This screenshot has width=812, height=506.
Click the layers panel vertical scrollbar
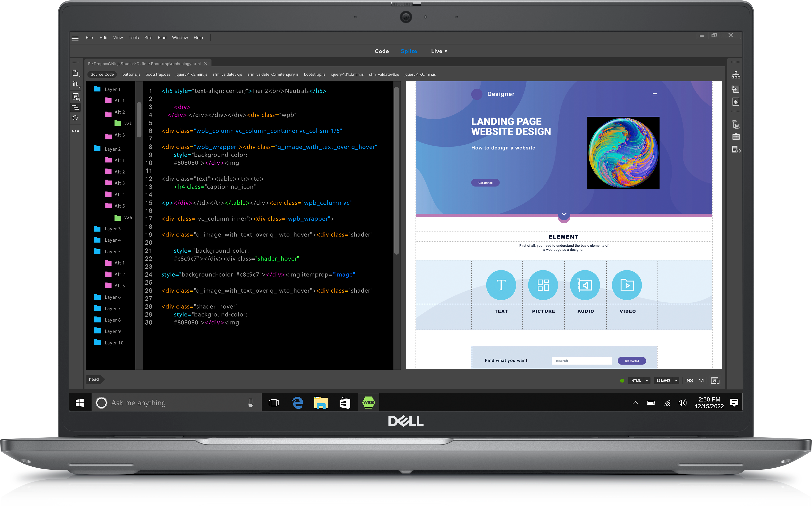[x=139, y=120]
